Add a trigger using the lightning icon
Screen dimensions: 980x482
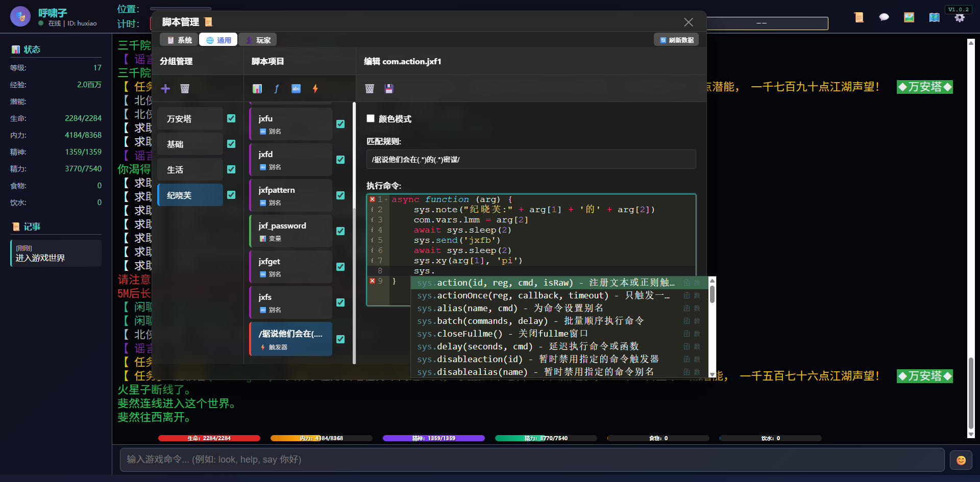315,88
